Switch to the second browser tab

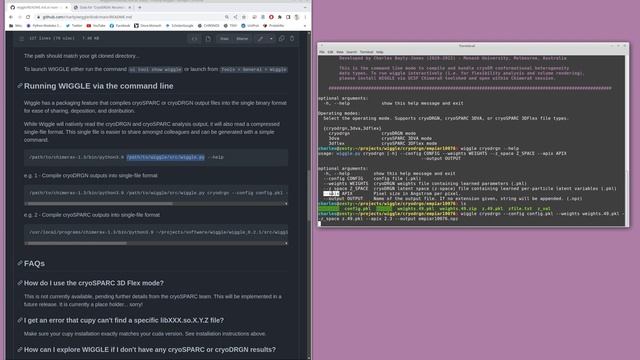coord(102,7)
